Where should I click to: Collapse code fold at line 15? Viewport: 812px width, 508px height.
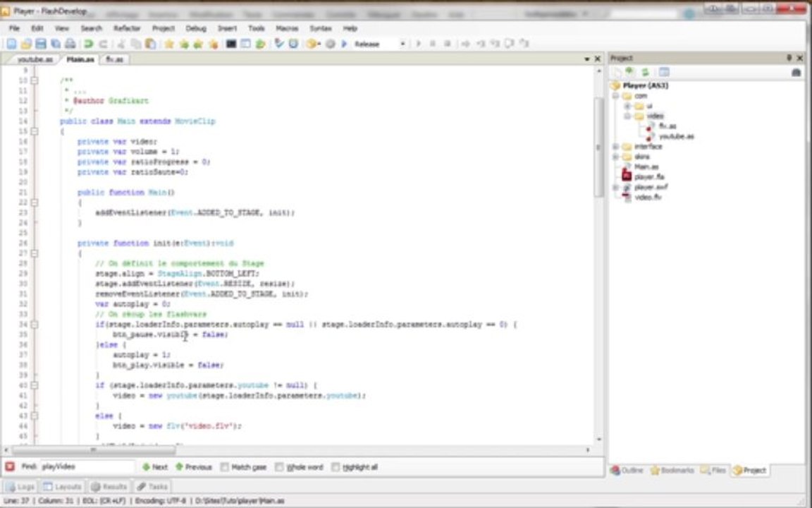pyautogui.click(x=34, y=131)
